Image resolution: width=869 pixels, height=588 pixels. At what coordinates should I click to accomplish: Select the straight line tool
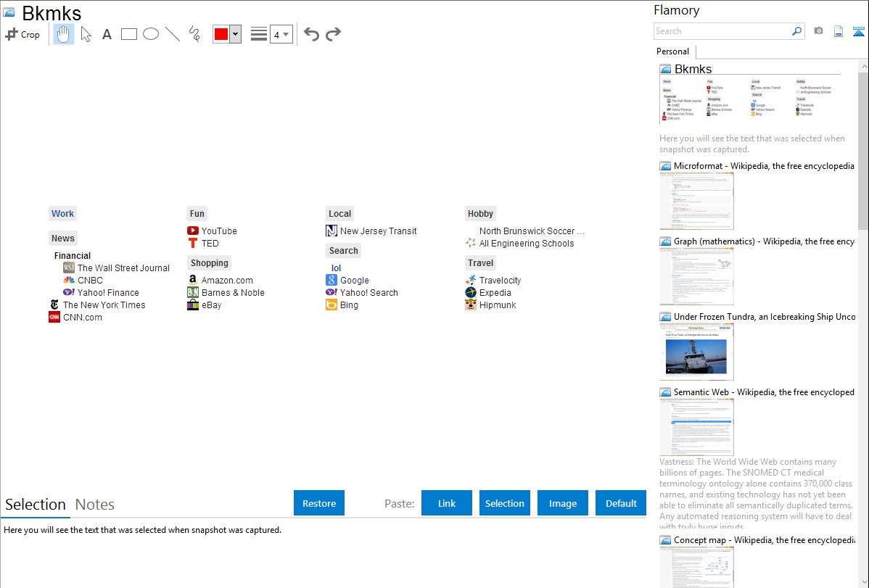click(x=173, y=34)
